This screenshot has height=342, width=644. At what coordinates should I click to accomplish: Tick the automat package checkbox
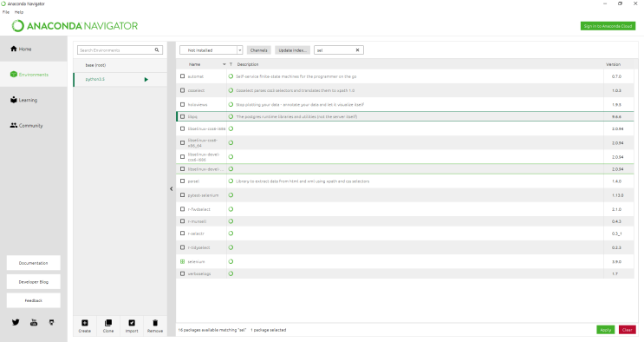click(x=182, y=76)
